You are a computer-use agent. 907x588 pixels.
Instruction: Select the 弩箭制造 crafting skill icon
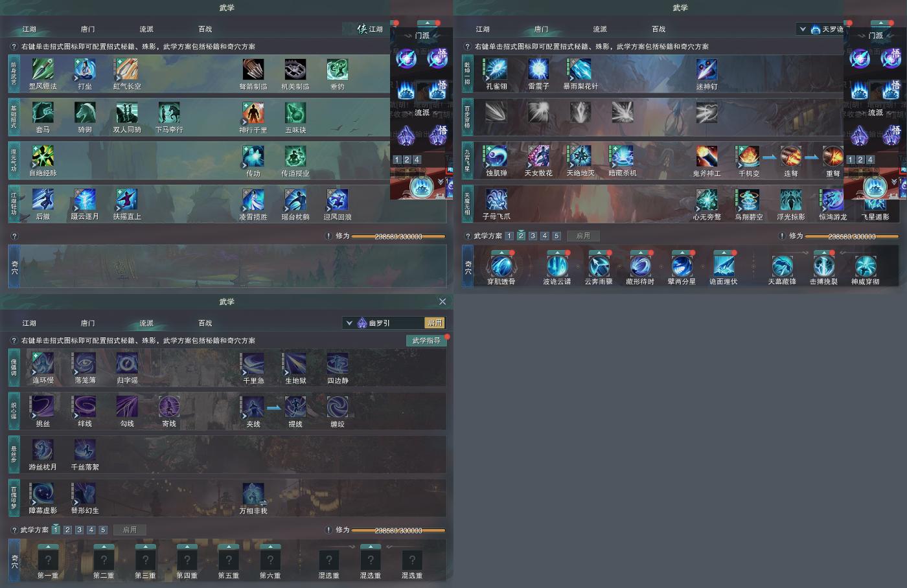click(x=253, y=69)
